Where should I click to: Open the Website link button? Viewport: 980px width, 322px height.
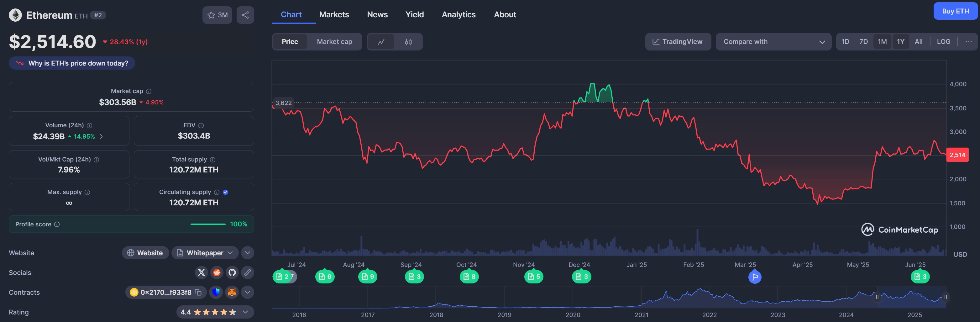tap(145, 253)
